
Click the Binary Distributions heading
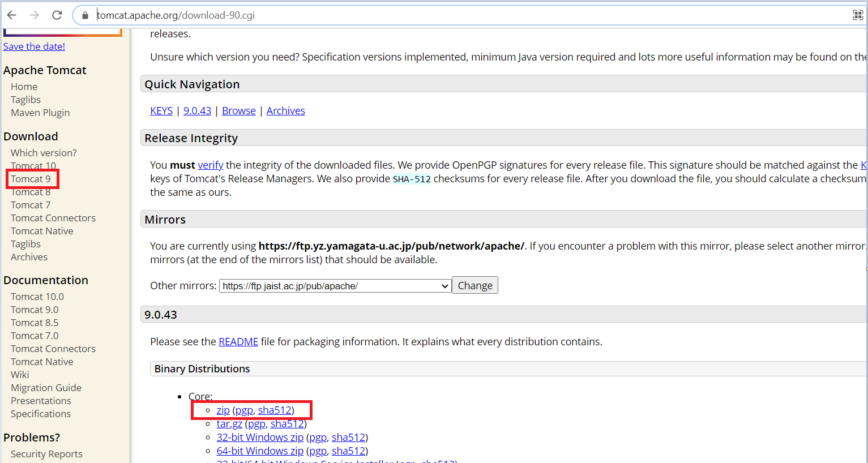click(x=202, y=369)
